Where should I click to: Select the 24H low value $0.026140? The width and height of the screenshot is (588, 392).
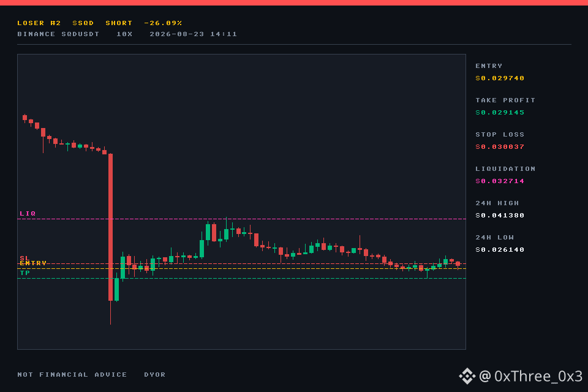(x=500, y=250)
